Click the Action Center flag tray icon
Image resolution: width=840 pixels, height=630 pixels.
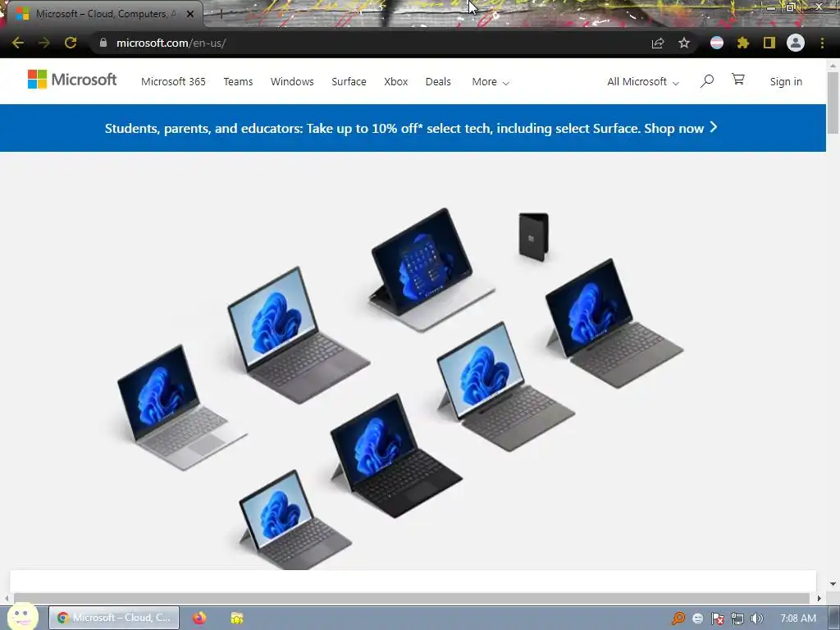pyautogui.click(x=717, y=619)
